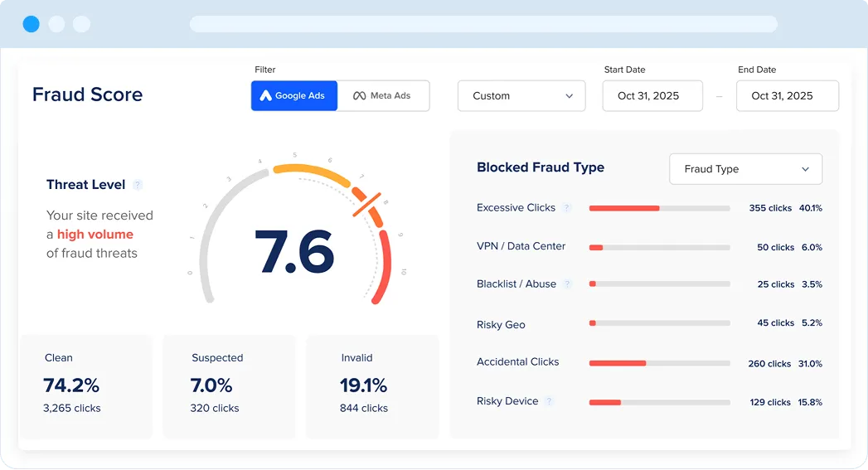
Task: Click the "844 clicks" value
Action: click(364, 408)
